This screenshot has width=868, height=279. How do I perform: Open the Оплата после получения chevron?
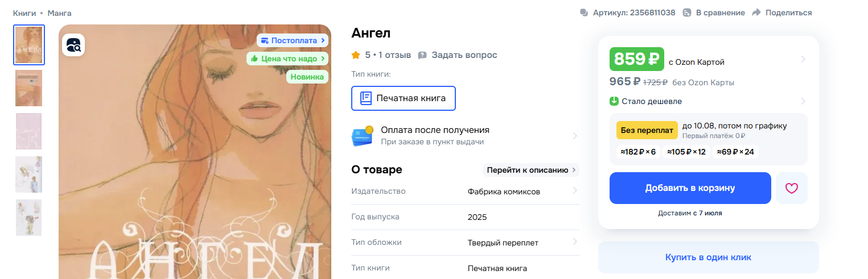click(575, 136)
